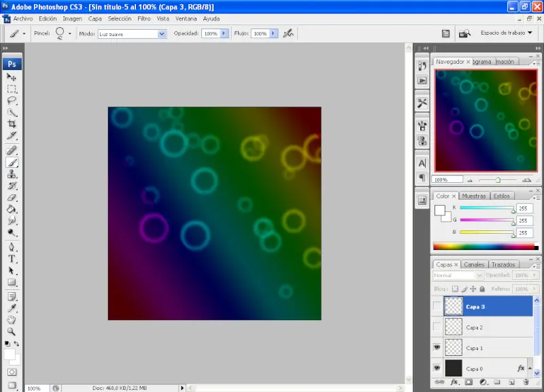Select the Eyedropper tool
The width and height of the screenshot is (544, 392).
[12, 308]
